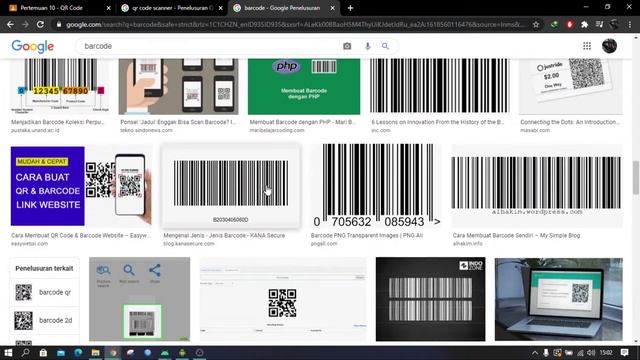Open Cara Membuat QR Code & Barcode link
Viewport: 640px width, 360px height.
(81, 236)
